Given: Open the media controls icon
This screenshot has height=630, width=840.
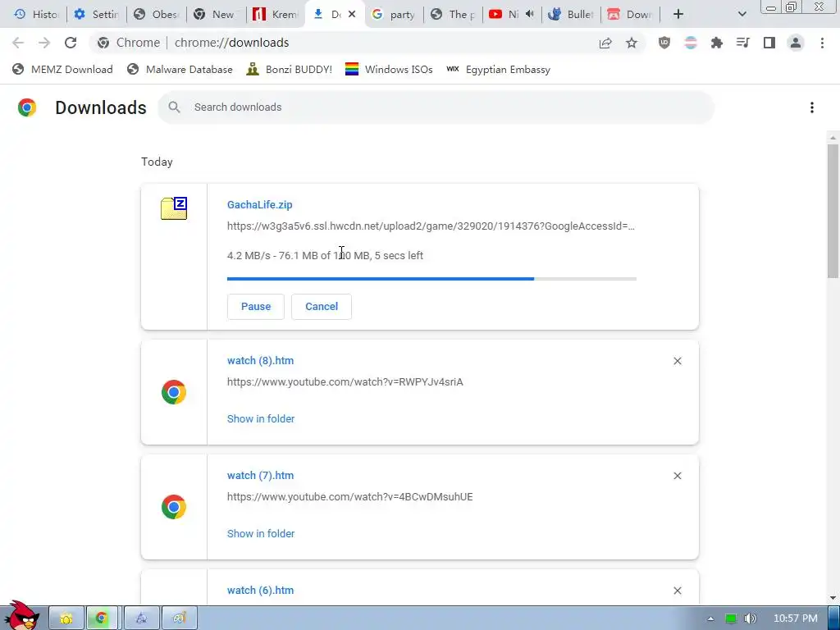Looking at the screenshot, I should 742,43.
